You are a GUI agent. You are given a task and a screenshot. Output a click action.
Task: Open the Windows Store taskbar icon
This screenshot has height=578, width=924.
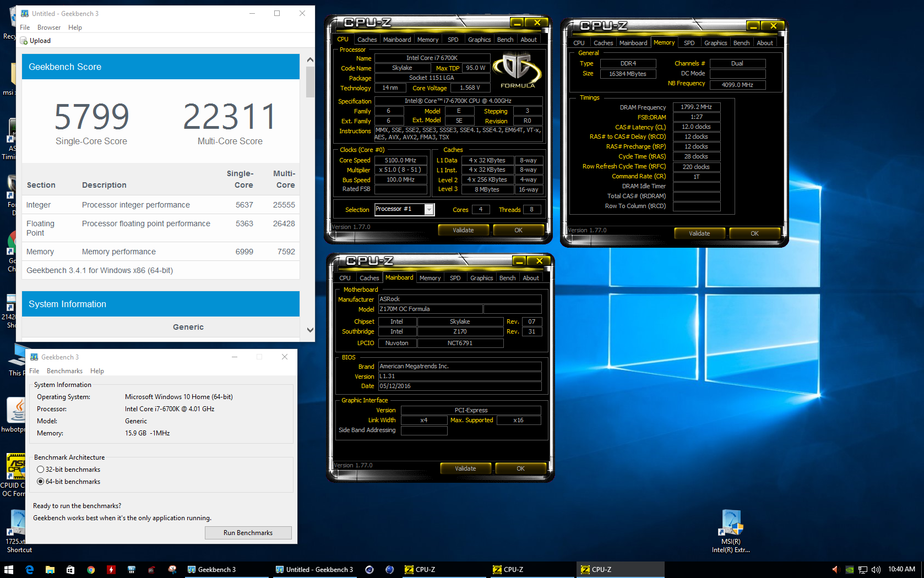[70, 570]
